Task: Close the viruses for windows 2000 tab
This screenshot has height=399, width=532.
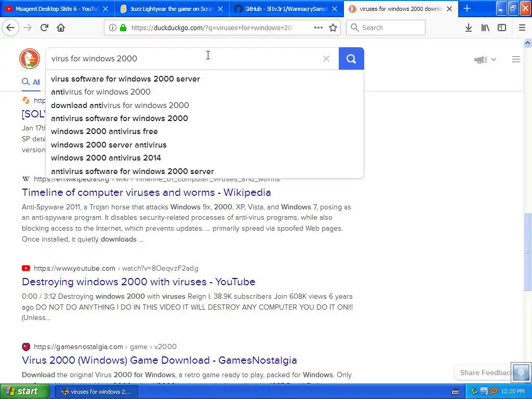Action: pyautogui.click(x=449, y=9)
